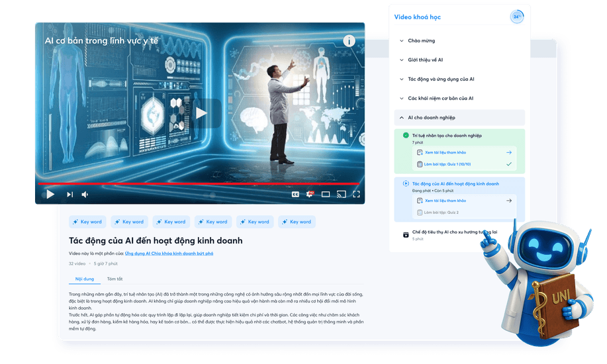Skip to the next video
The height and width of the screenshot is (364, 607).
coord(70,195)
